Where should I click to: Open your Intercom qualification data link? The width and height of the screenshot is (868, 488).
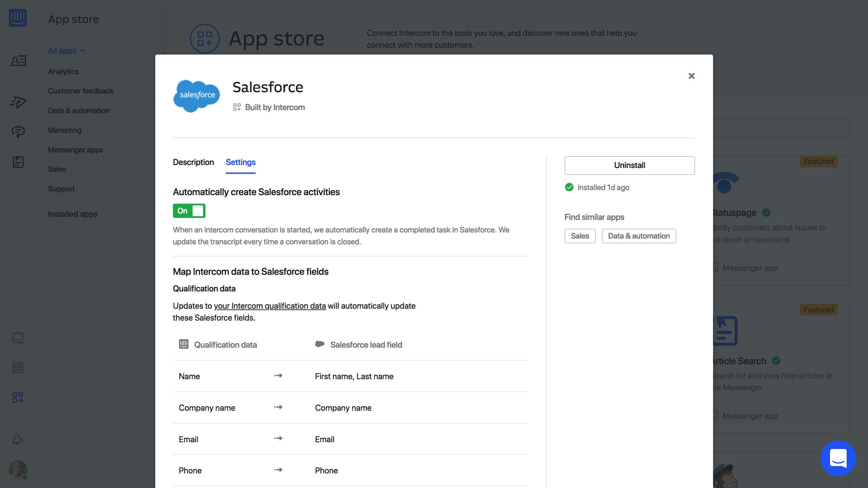pyautogui.click(x=270, y=306)
